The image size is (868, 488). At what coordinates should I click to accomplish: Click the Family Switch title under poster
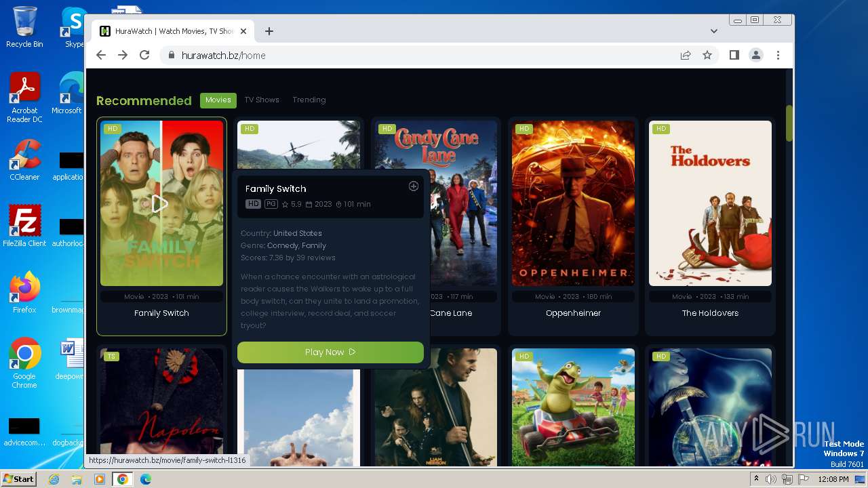coord(161,313)
